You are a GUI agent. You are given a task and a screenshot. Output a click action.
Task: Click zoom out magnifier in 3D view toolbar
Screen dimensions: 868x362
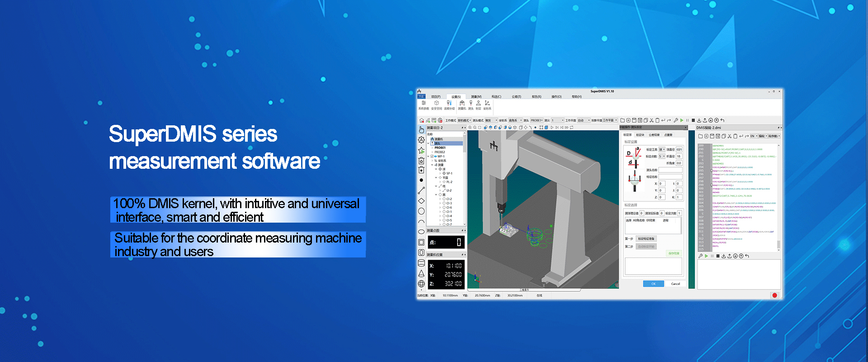click(475, 128)
